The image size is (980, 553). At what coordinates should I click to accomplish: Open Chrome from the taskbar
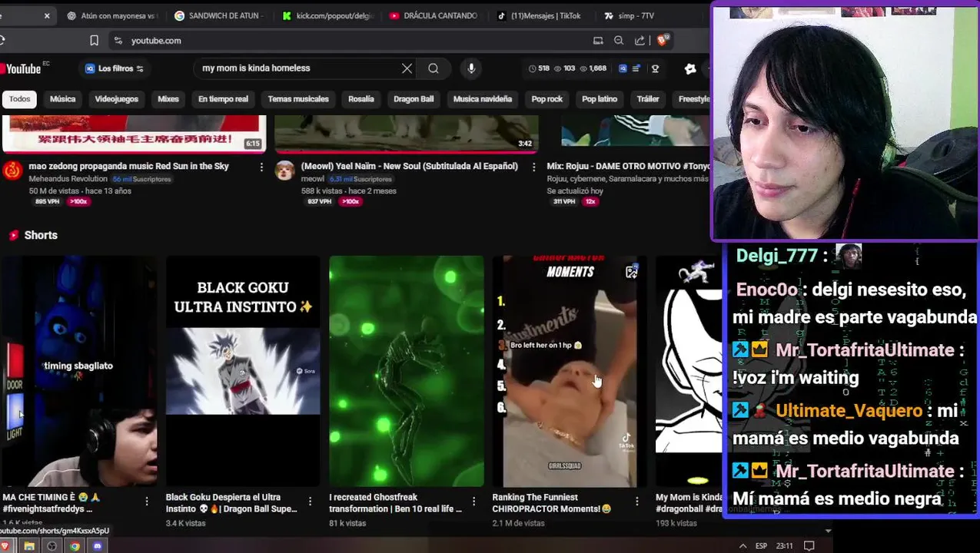75,546
